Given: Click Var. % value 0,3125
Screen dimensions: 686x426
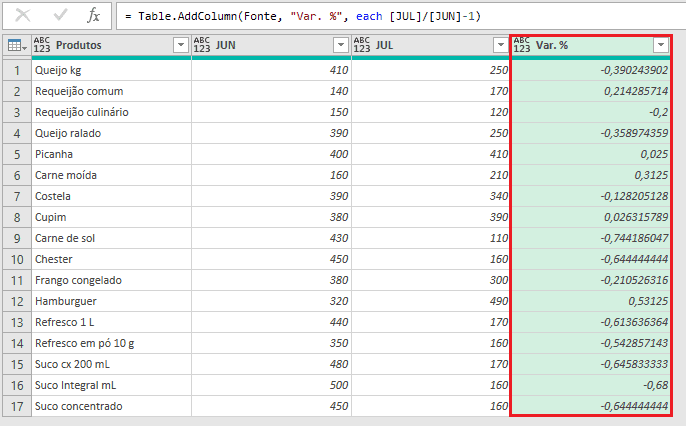Looking at the screenshot, I should (591, 175).
